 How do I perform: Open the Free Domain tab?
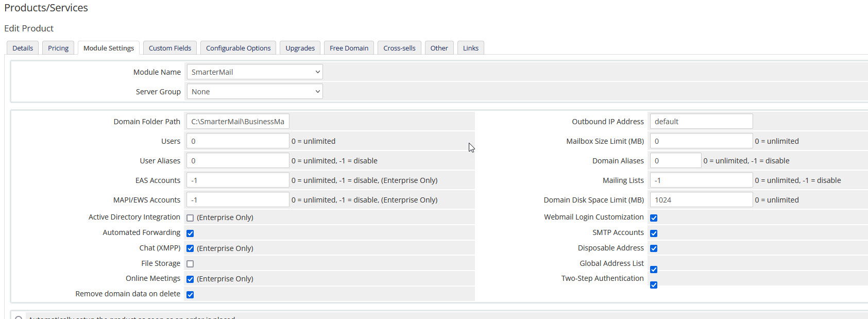point(349,48)
